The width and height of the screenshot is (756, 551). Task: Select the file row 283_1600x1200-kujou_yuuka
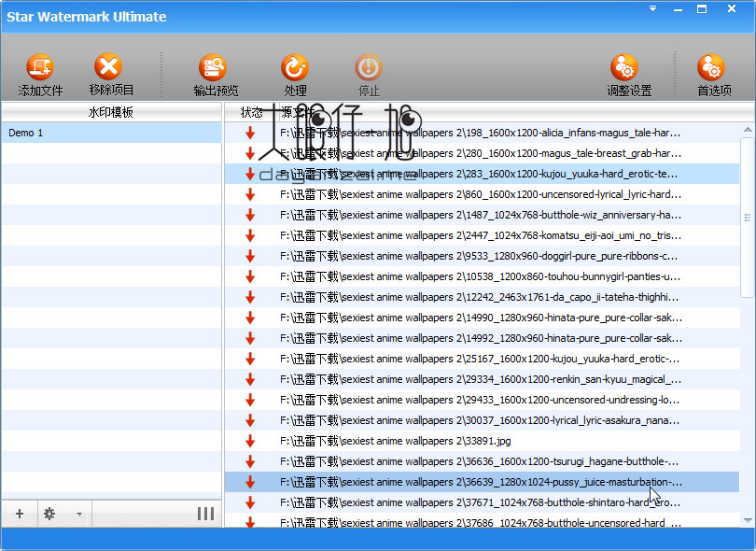[x=482, y=174]
